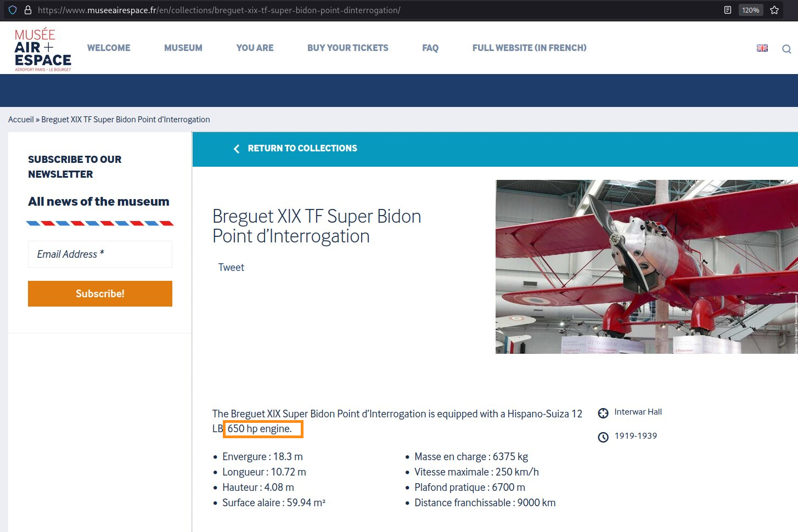Click the padlock site security icon
This screenshot has width=798, height=532.
(27, 10)
